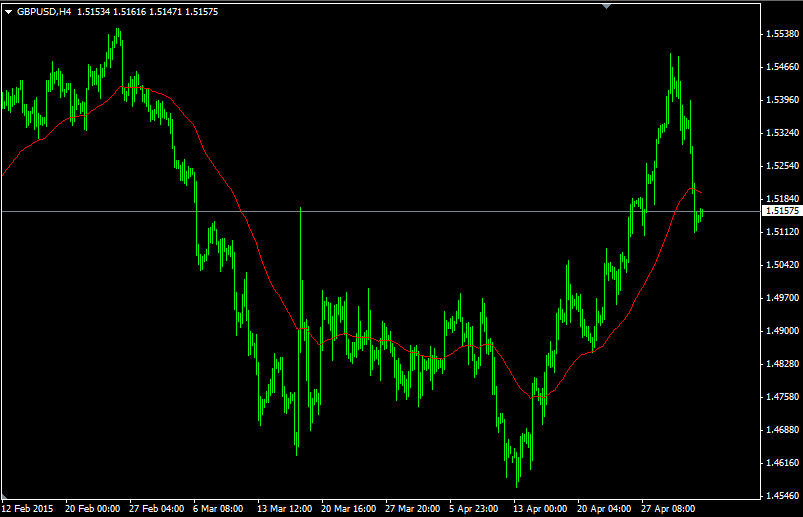
Task: Click the 1.46160 price axis label
Action: 783,463
